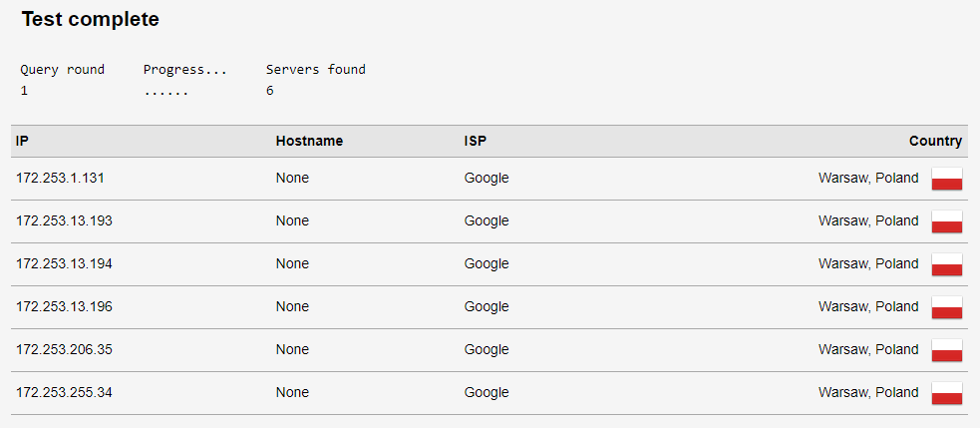The height and width of the screenshot is (428, 980).
Task: Select the IP address 172.253.13.196
Action: [65, 306]
